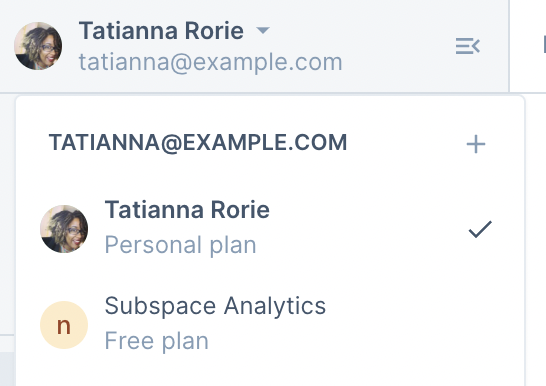Click the profile photo in the top header
Image resolution: width=546 pixels, height=386 pixels.
(x=38, y=46)
